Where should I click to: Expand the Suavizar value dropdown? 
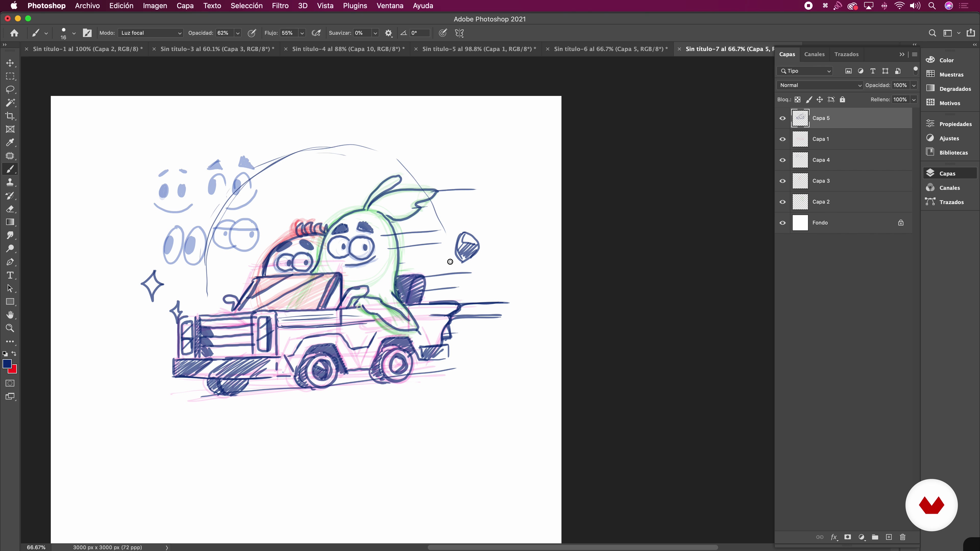tap(375, 33)
